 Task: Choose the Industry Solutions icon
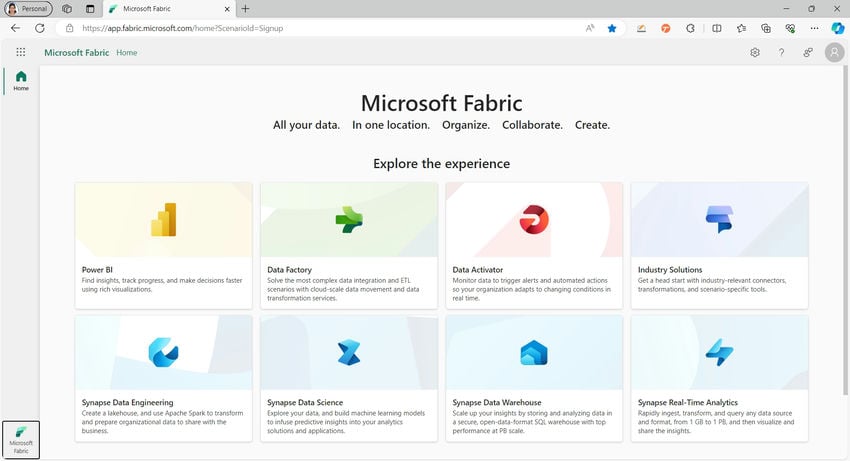coord(719,219)
